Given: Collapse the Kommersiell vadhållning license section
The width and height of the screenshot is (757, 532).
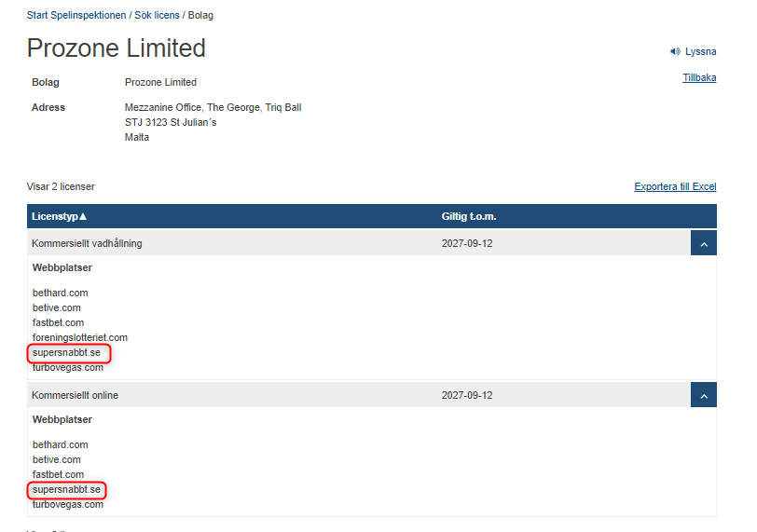Looking at the screenshot, I should 704,243.
